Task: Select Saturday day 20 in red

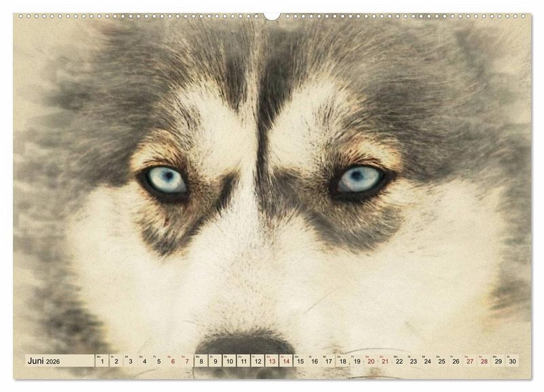Action: pos(371,361)
